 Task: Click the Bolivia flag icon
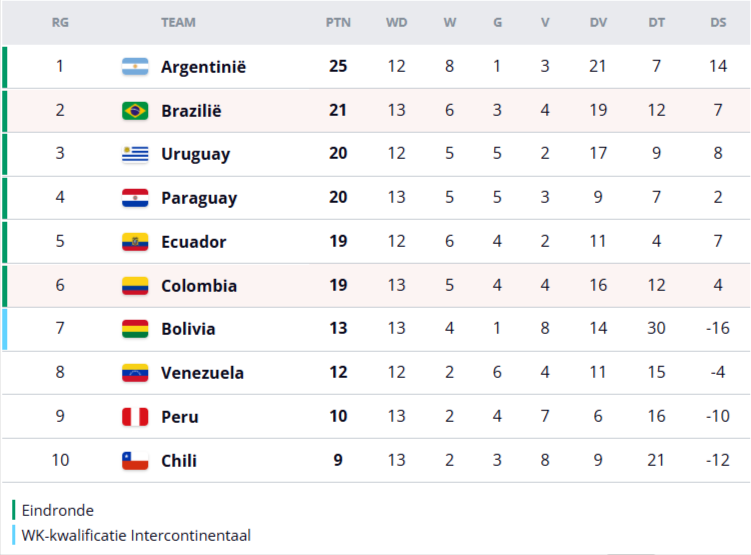(135, 329)
